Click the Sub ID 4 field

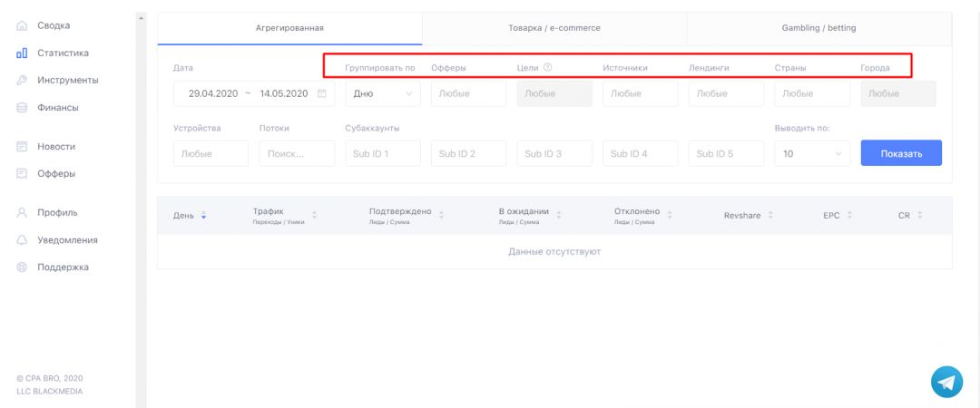click(x=640, y=153)
